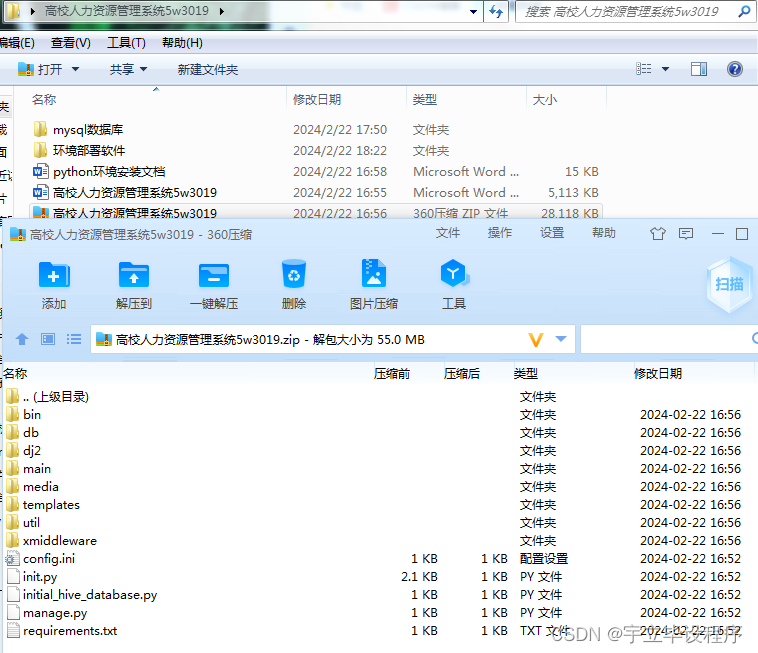Select the config.ini file icon
The width and height of the screenshot is (758, 653).
click(x=13, y=559)
